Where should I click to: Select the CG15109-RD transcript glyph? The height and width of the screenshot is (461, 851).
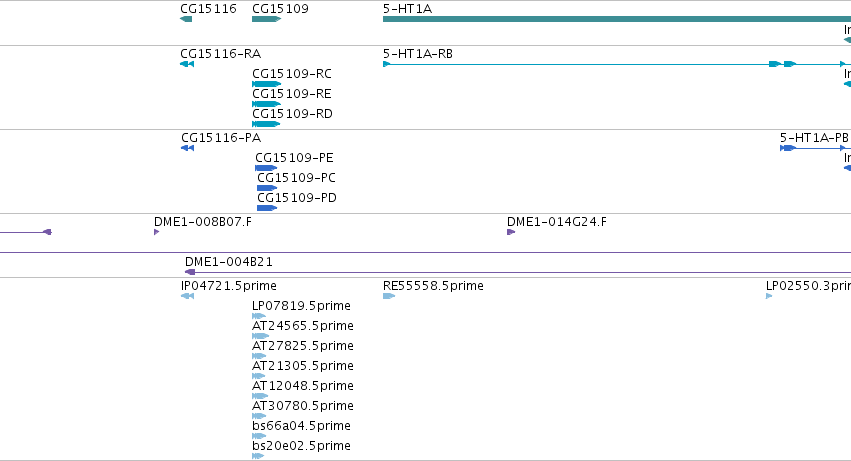pos(266,124)
